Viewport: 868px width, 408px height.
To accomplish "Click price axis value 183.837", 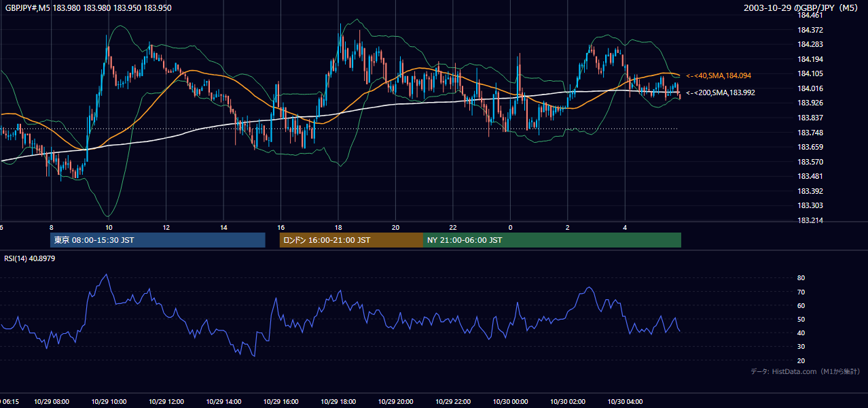I will pyautogui.click(x=811, y=118).
